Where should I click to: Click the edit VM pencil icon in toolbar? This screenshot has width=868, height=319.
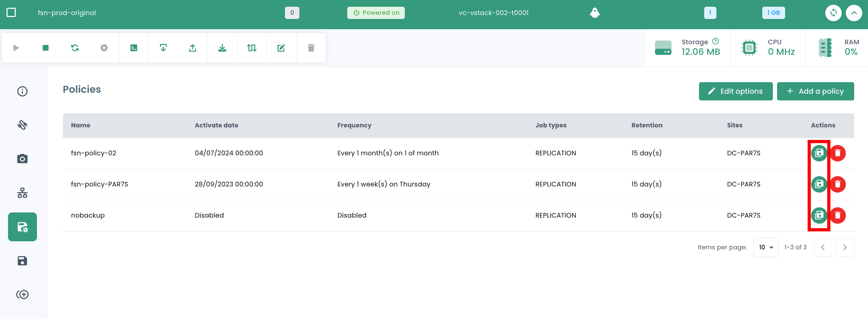click(281, 48)
